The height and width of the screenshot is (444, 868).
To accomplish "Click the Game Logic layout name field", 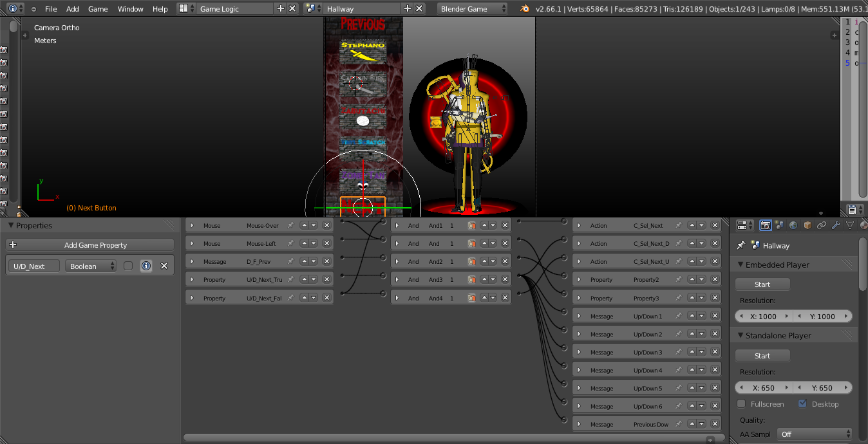I will point(234,8).
